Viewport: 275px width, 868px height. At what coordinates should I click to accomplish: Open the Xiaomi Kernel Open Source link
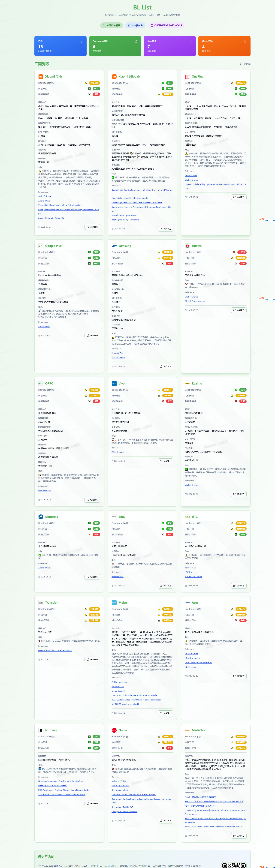pos(124,215)
